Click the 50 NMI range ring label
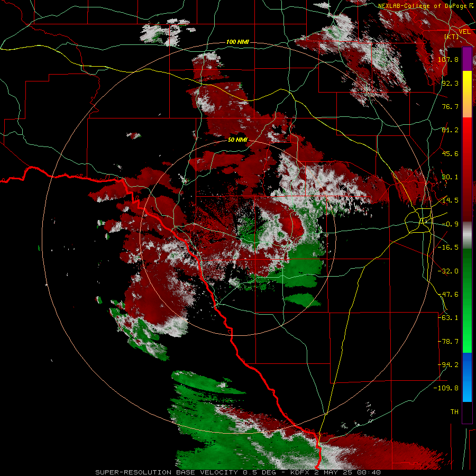The image size is (476, 476). point(237,140)
